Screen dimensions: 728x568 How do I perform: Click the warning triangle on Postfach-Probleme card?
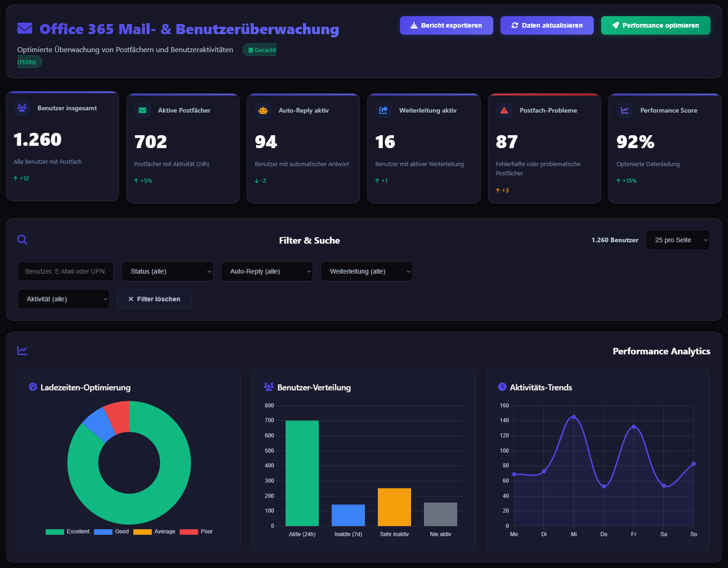tap(504, 110)
